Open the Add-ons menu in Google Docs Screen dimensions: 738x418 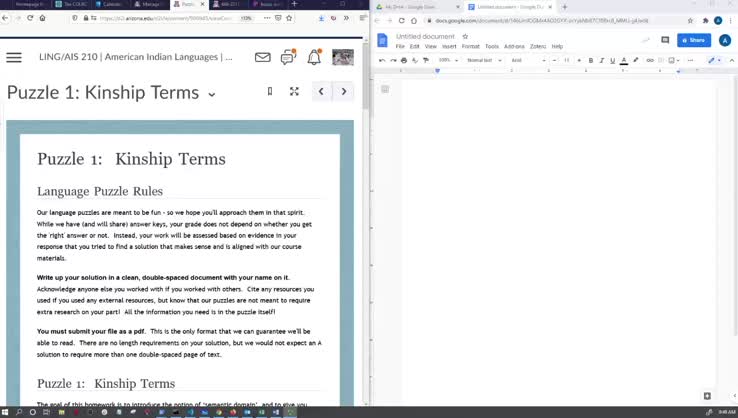(514, 47)
